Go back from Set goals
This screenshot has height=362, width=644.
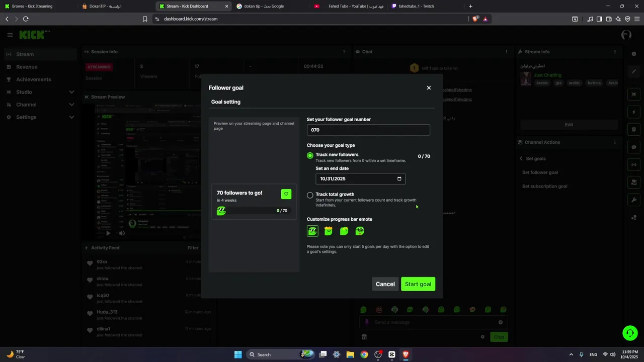521,158
